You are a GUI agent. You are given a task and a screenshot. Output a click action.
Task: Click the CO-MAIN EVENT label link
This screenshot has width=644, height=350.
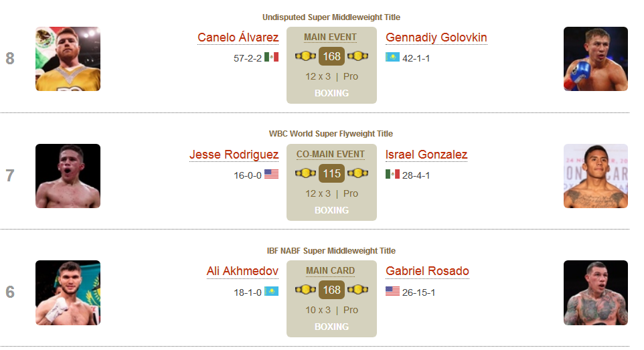click(330, 154)
